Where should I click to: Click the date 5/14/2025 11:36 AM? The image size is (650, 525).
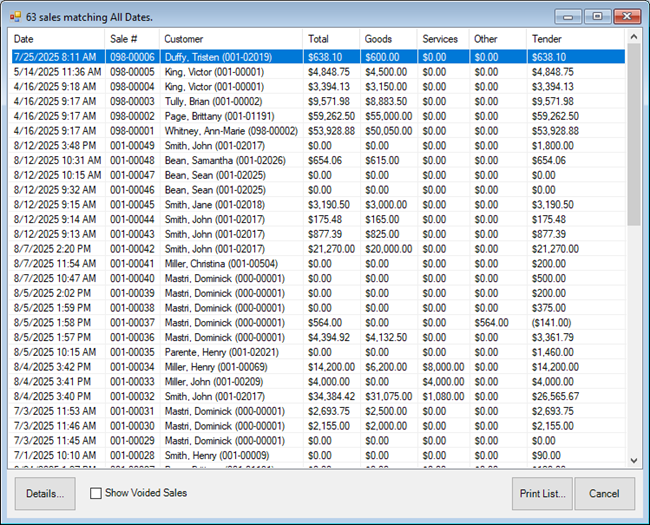click(57, 72)
